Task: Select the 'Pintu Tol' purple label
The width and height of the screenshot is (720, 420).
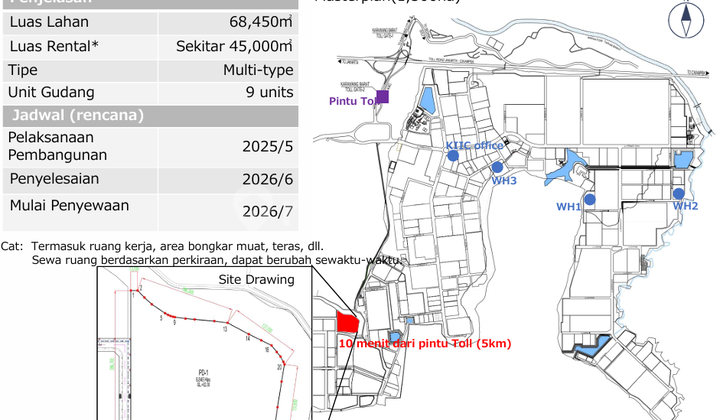Action: coord(353,101)
